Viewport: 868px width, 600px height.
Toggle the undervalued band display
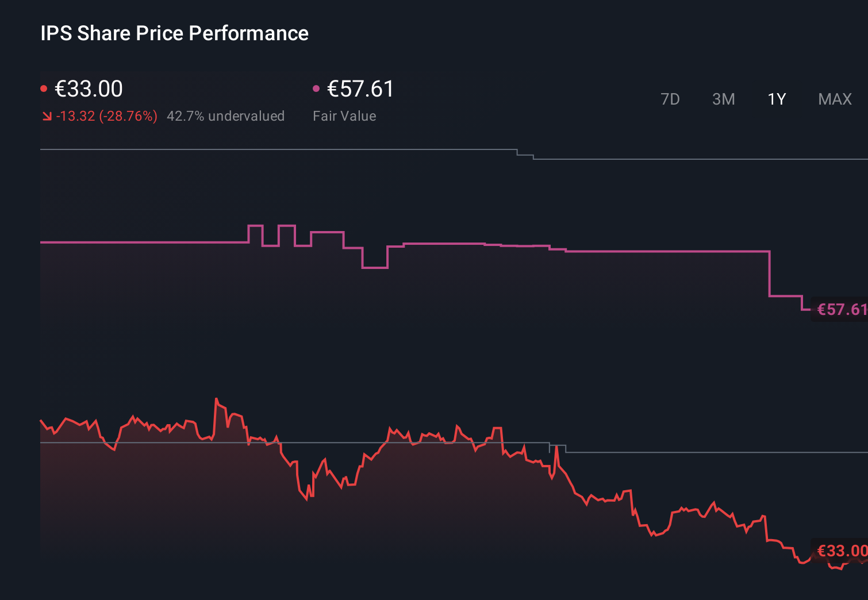[225, 116]
